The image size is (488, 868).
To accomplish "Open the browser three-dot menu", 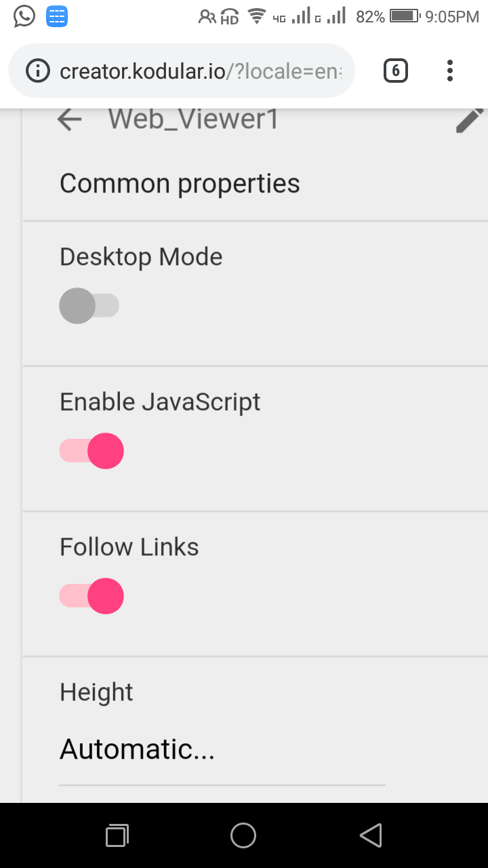I will [450, 71].
